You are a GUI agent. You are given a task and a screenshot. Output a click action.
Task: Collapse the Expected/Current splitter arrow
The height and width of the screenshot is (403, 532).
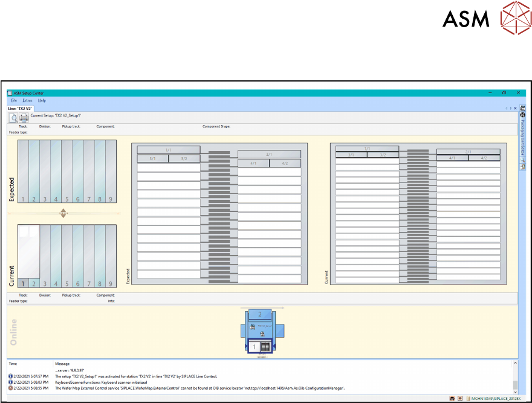point(63,213)
